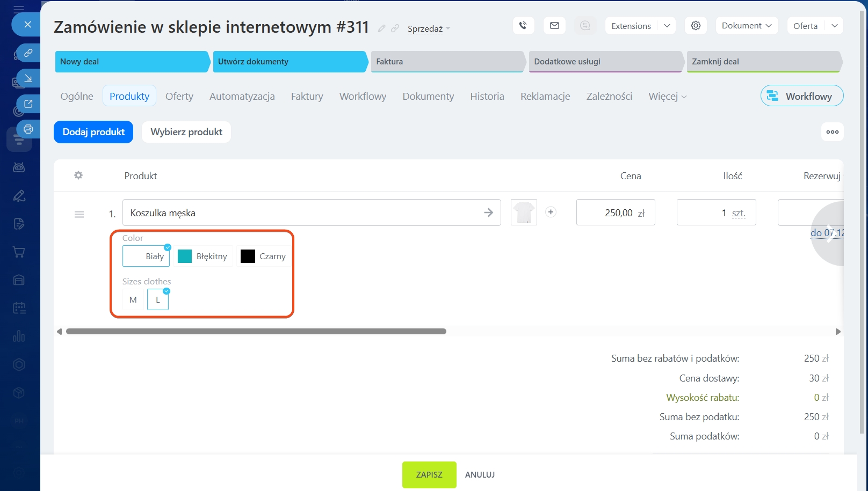
Task: Expand the Dokument dropdown
Action: (747, 26)
